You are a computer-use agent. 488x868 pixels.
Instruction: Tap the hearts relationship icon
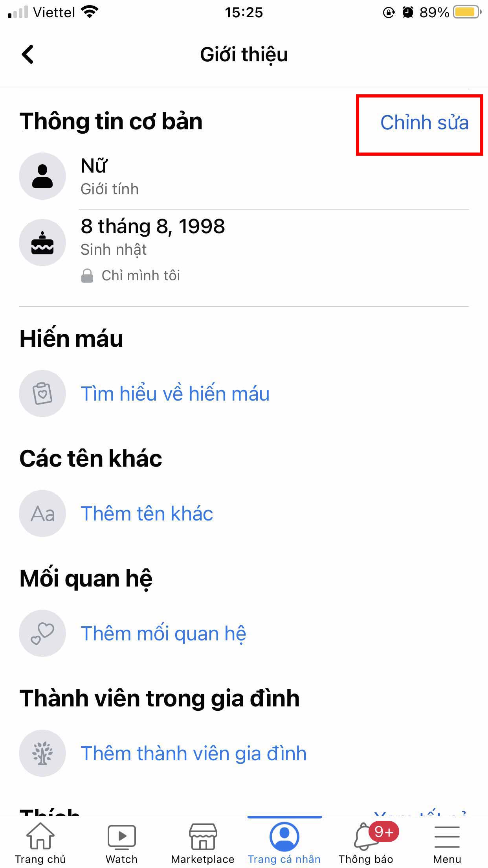42,633
